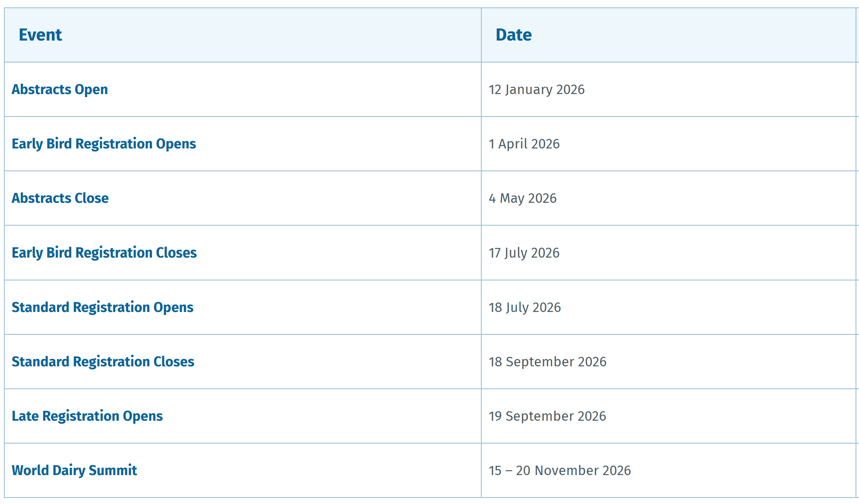
Task: Click the Abstracts Close event link
Action: [60, 198]
